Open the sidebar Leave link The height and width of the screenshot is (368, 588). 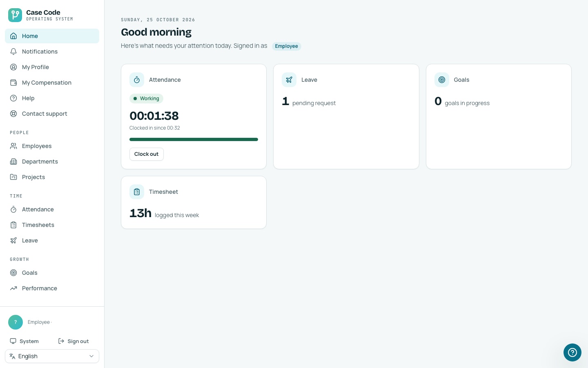[52, 240]
